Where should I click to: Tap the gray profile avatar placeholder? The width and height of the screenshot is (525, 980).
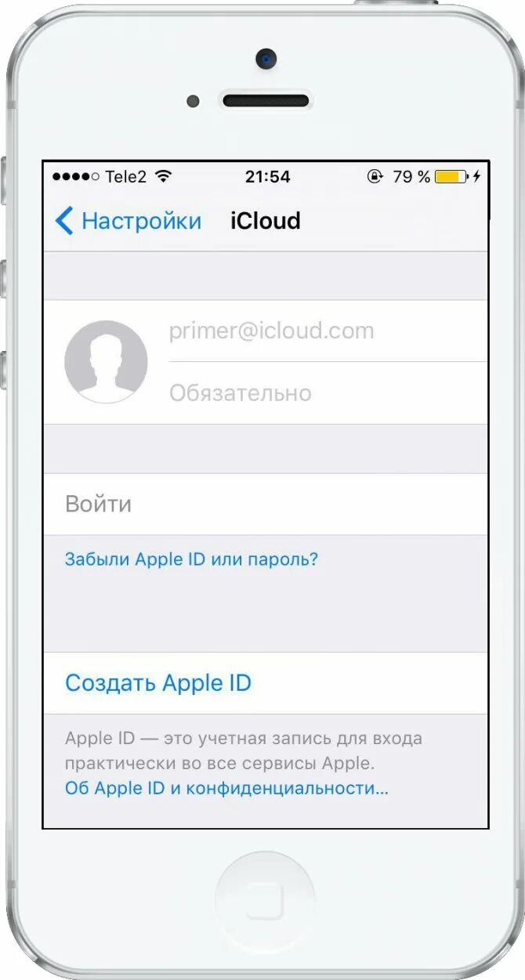tap(106, 362)
